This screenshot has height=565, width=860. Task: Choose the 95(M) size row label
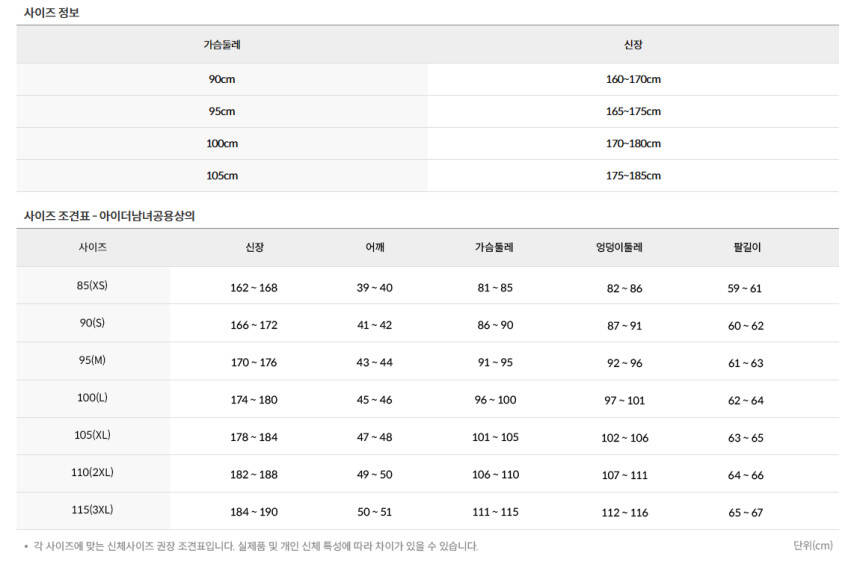(x=92, y=360)
